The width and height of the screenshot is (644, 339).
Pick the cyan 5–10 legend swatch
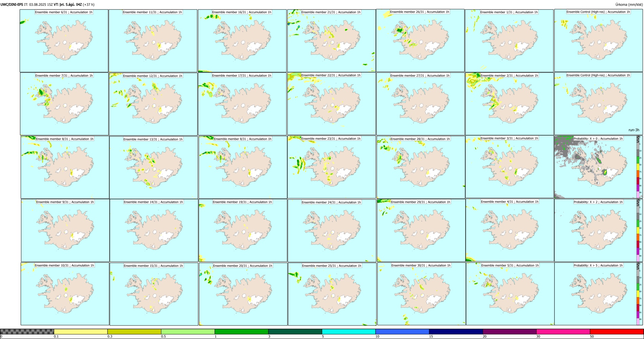pos(349,332)
